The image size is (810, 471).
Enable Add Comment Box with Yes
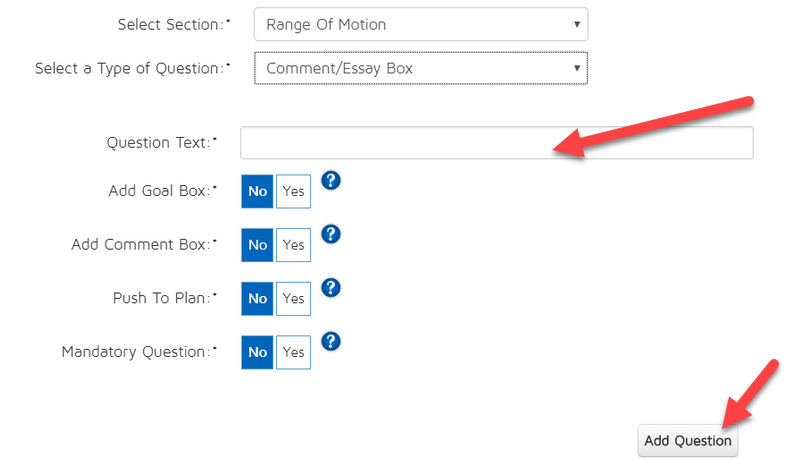293,245
